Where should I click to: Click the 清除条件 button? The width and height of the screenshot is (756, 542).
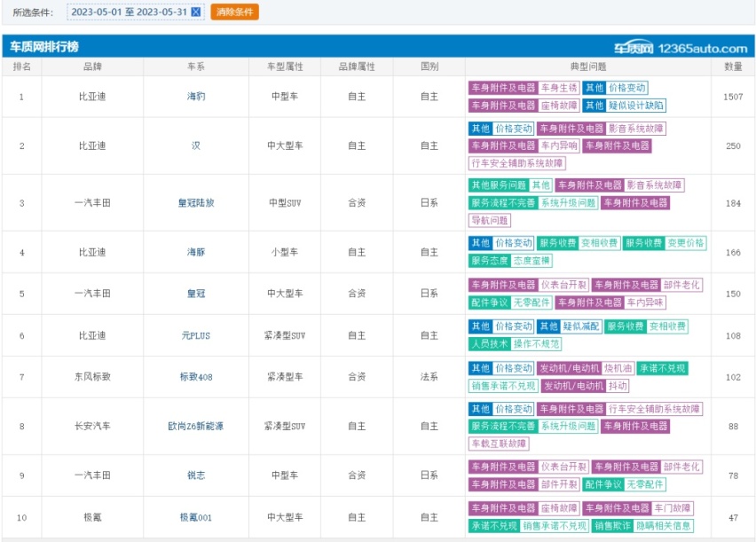(235, 12)
